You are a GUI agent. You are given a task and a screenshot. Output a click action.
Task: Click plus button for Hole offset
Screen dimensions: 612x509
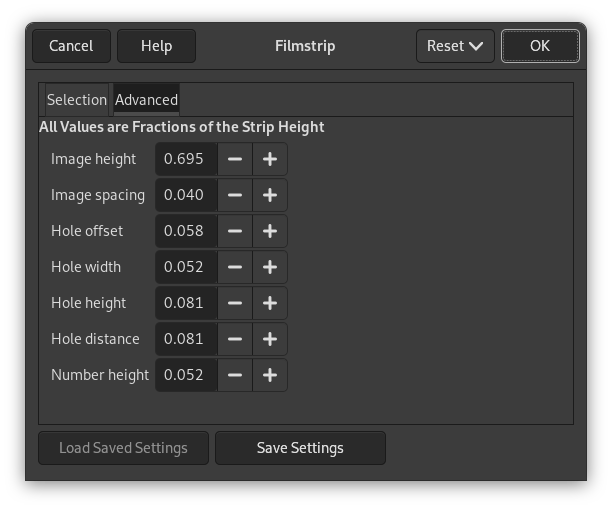coord(270,231)
